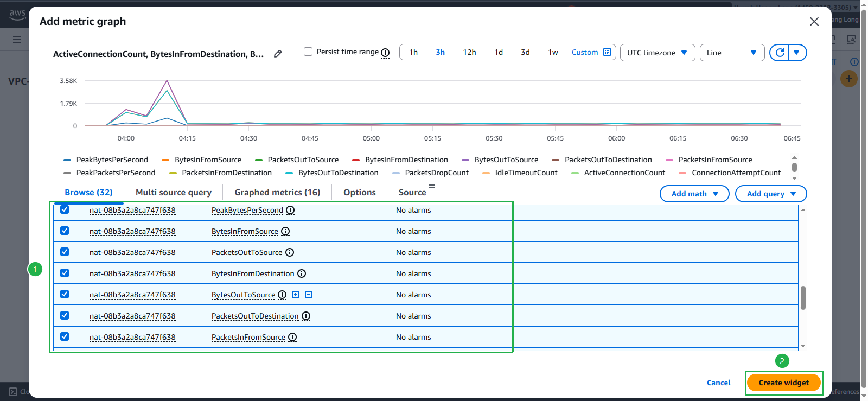Click orange plus button in background dashboard
Image resolution: width=868 pixels, height=401 pixels.
[849, 79]
